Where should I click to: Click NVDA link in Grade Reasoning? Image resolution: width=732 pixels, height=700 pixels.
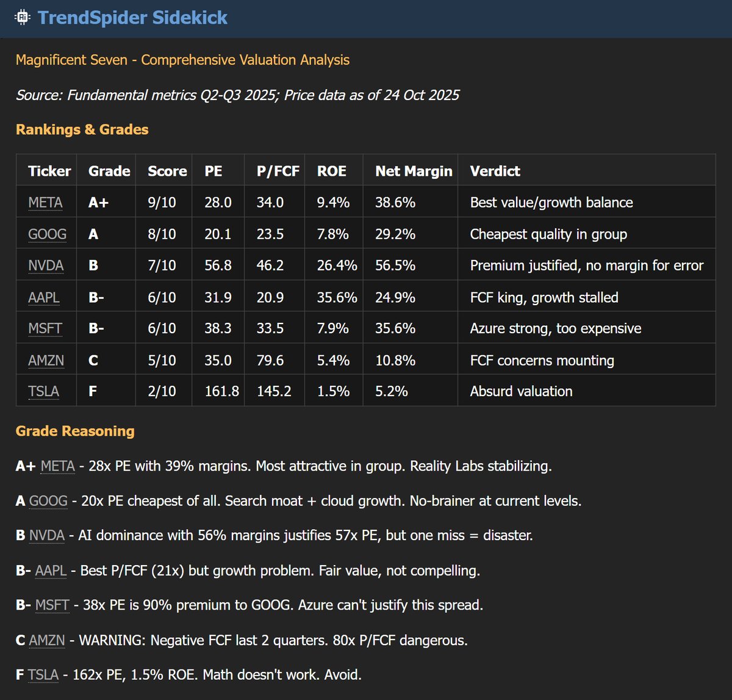(x=47, y=536)
